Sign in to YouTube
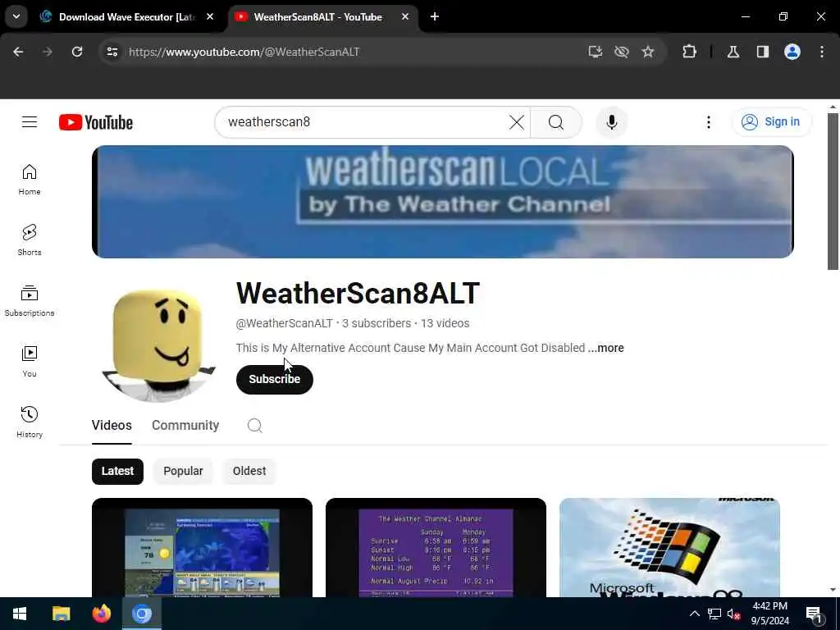840x630 pixels. coord(771,122)
